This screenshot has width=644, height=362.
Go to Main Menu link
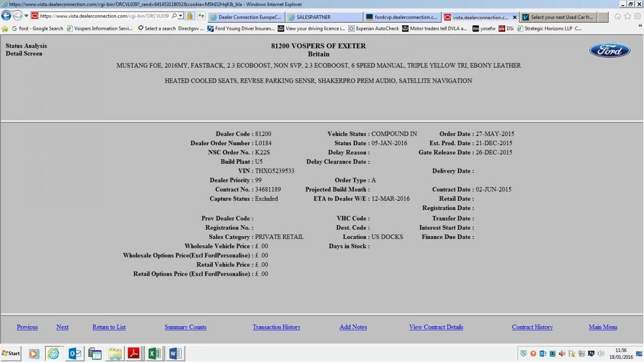click(x=603, y=327)
